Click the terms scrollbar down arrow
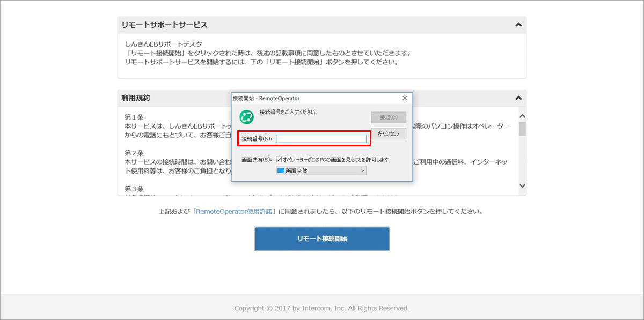Image resolution: width=644 pixels, height=320 pixels. 523,185
